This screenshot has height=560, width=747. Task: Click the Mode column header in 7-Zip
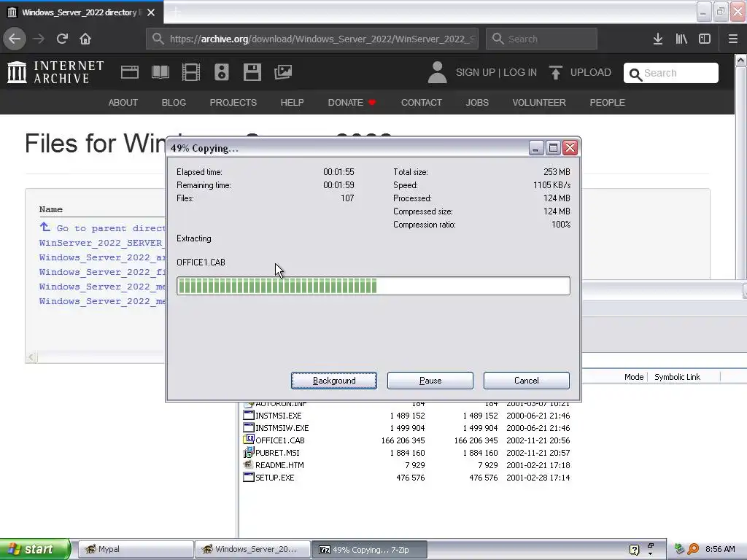click(634, 377)
